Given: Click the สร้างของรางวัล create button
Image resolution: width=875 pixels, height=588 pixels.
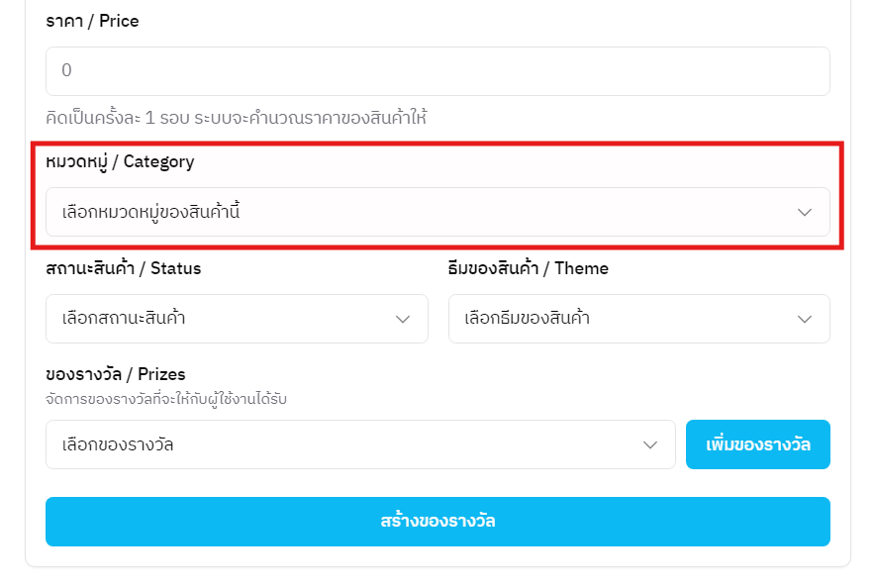Looking at the screenshot, I should [x=437, y=521].
